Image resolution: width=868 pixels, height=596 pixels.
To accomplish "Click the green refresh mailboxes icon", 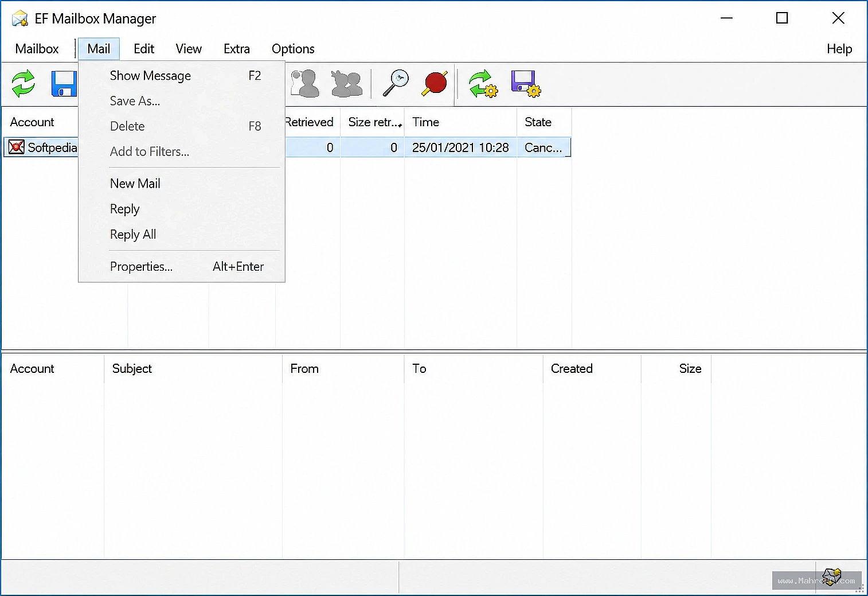I will tap(24, 84).
